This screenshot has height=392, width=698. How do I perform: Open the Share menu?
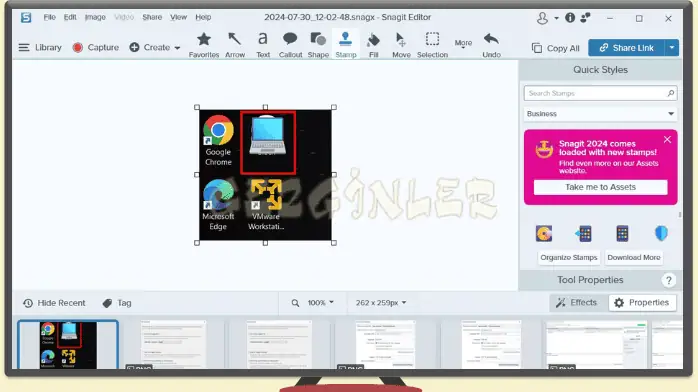(152, 17)
